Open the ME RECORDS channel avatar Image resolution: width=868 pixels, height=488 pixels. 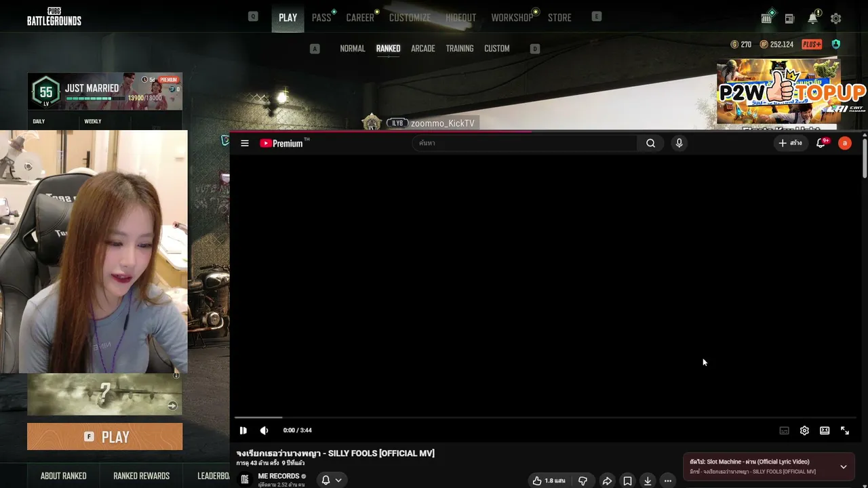click(x=245, y=479)
